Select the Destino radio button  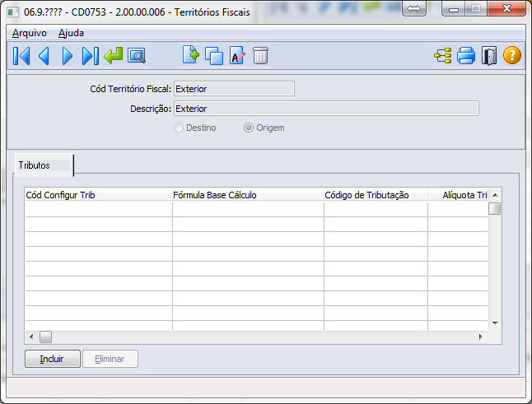coord(179,128)
